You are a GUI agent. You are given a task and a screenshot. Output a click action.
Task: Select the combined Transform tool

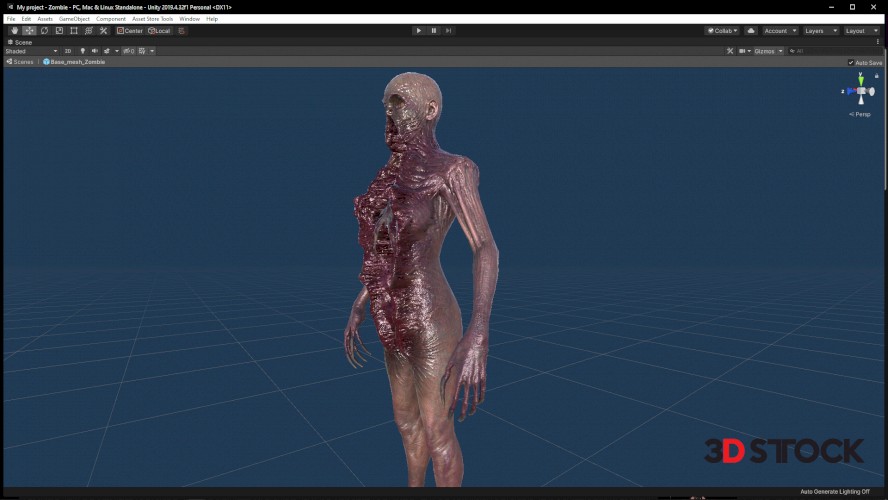(x=88, y=31)
